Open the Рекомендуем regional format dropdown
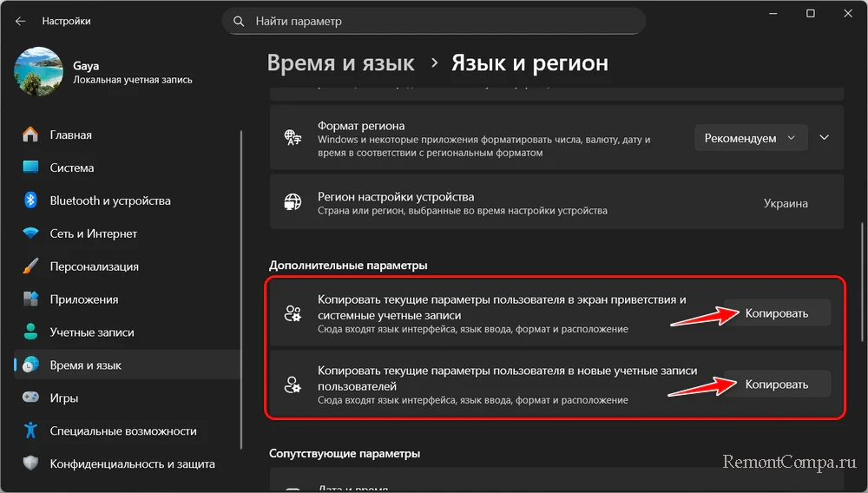The width and height of the screenshot is (868, 493). coord(751,138)
